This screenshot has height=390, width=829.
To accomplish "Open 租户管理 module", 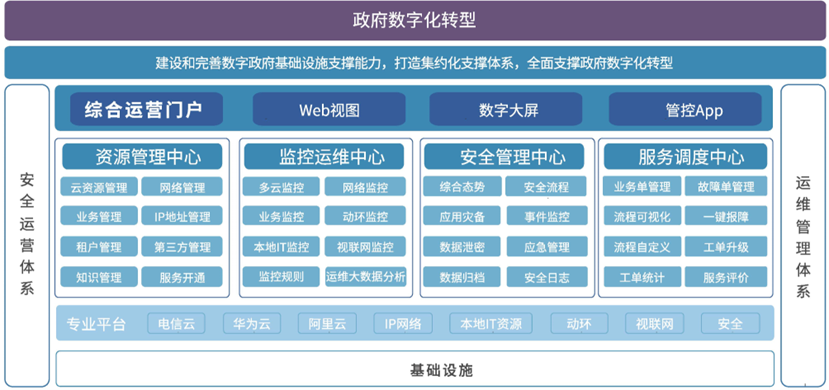I will [x=99, y=246].
